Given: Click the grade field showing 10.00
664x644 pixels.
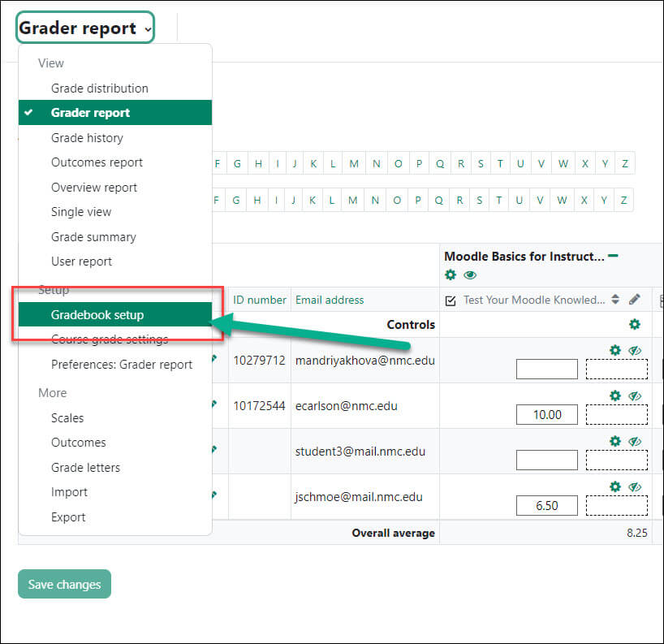Looking at the screenshot, I should (x=546, y=414).
